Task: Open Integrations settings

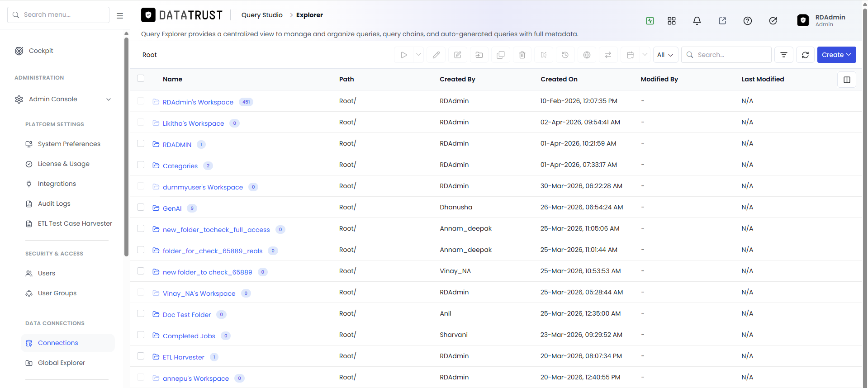Action: [57, 184]
